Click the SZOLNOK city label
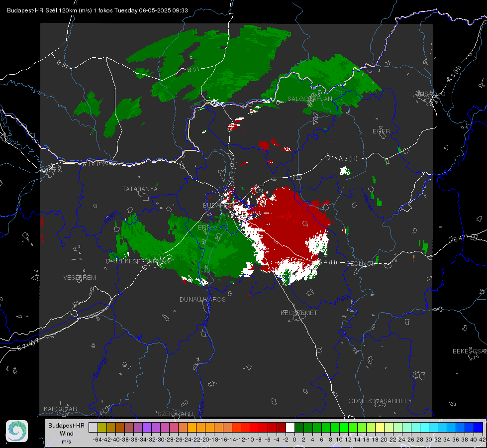 361,263
